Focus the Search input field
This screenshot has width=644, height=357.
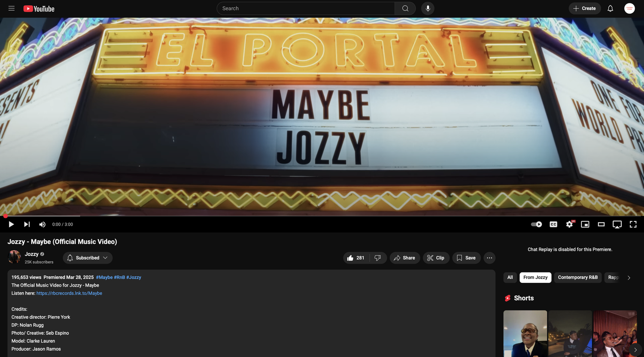tap(306, 9)
